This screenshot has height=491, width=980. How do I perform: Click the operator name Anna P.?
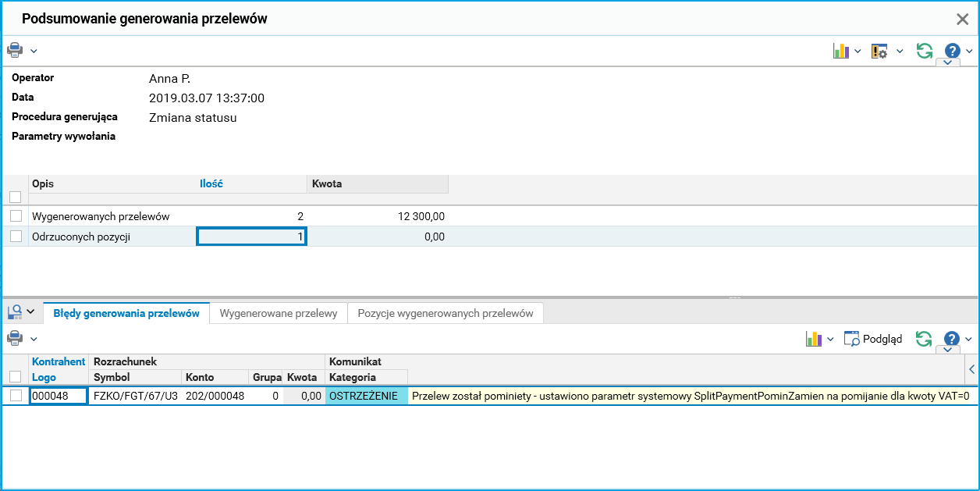coord(170,79)
